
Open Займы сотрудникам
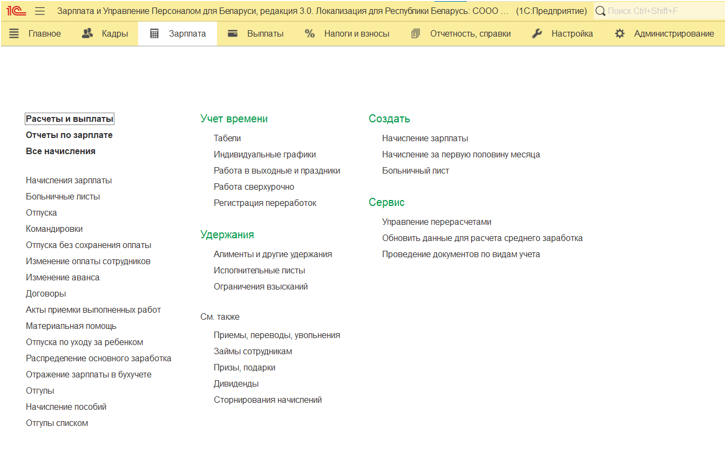[x=253, y=351]
